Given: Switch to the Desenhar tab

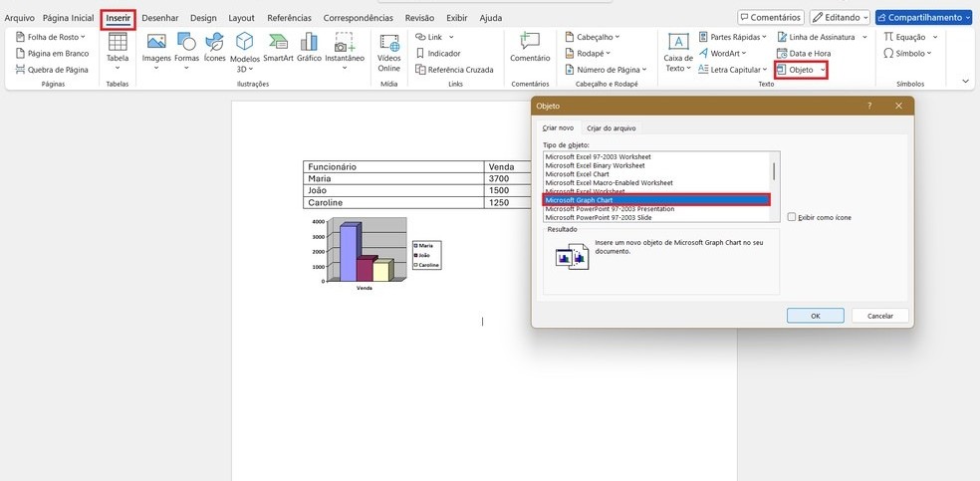Looking at the screenshot, I should (x=160, y=18).
